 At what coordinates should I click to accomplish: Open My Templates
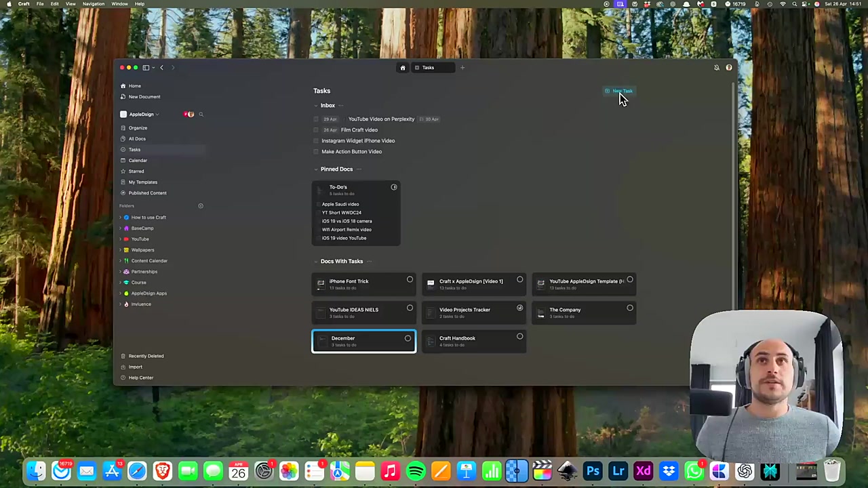[142, 182]
